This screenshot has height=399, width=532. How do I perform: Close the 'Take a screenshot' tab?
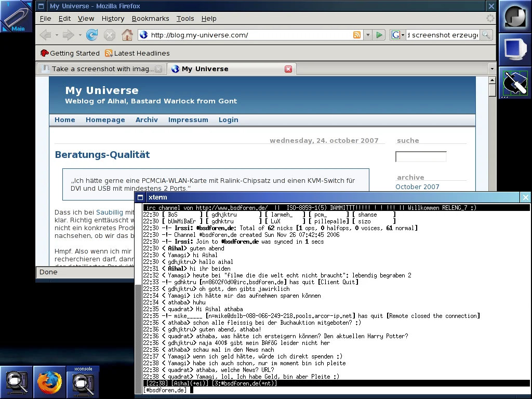coord(158,69)
